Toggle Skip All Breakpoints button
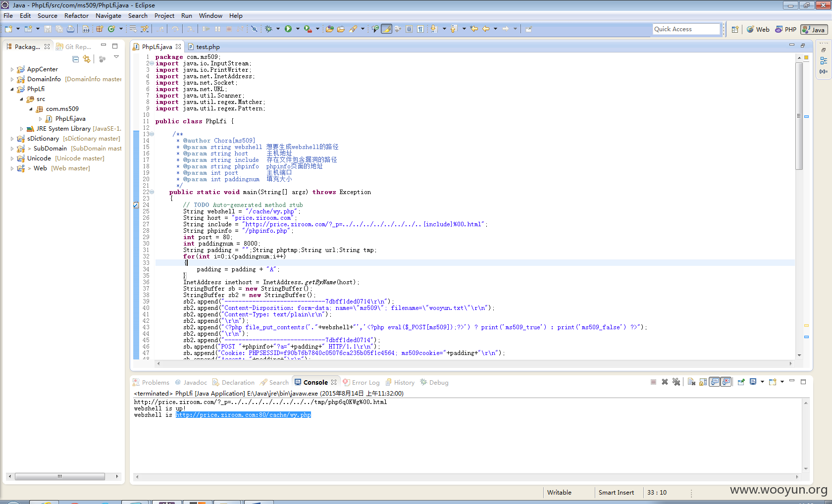 [x=254, y=29]
